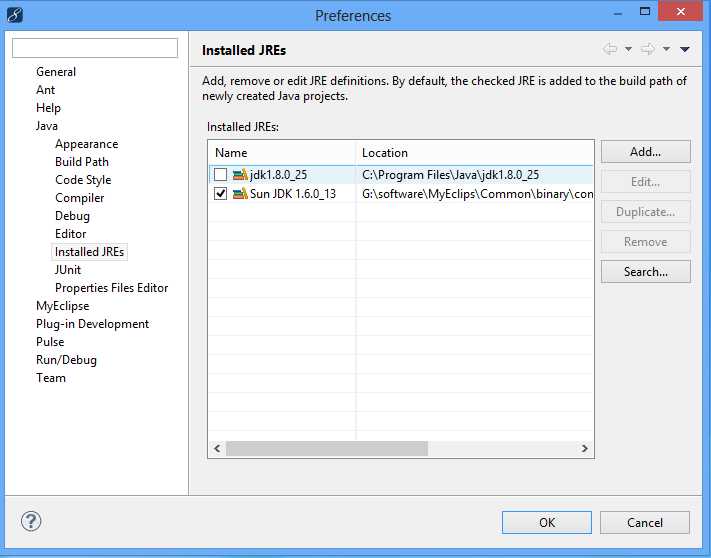Viewport: 711px width, 558px height.
Task: Check the jdk1.8.0_25 checkbox
Action: tap(220, 175)
